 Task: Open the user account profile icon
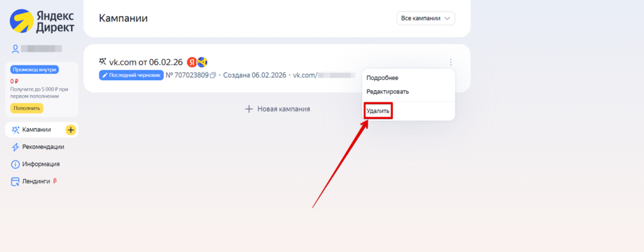pyautogui.click(x=16, y=49)
